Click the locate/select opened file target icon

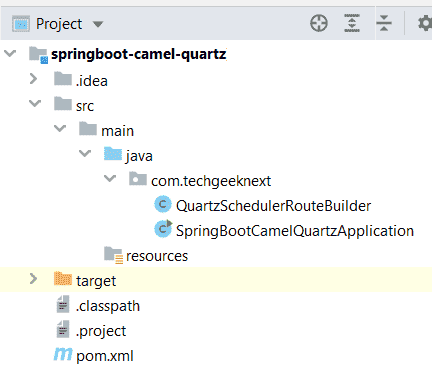[x=319, y=23]
